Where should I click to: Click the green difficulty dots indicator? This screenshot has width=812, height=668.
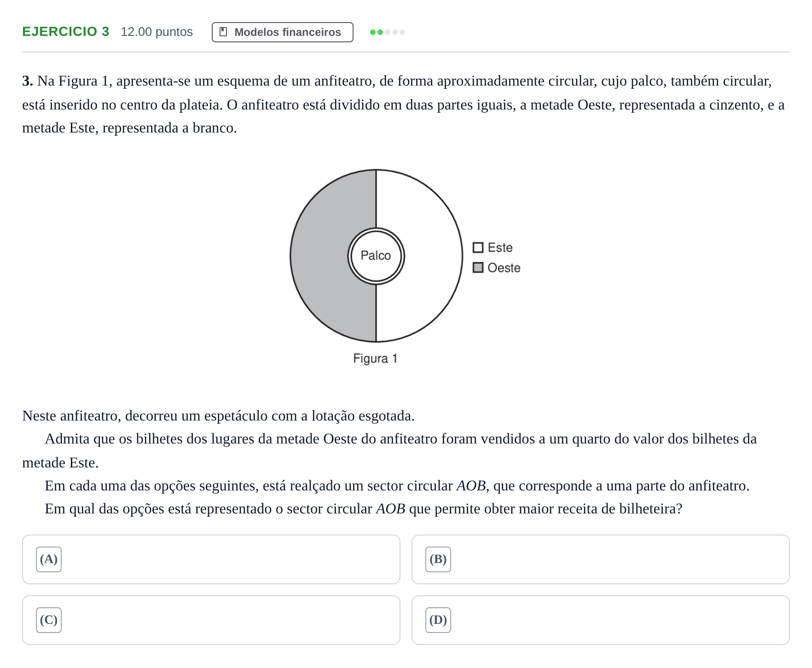coord(388,32)
